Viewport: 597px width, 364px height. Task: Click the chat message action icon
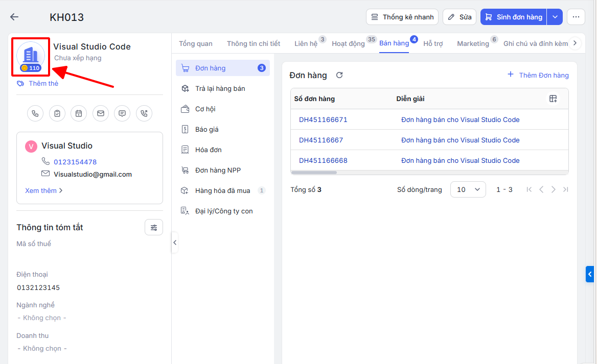[x=122, y=113]
